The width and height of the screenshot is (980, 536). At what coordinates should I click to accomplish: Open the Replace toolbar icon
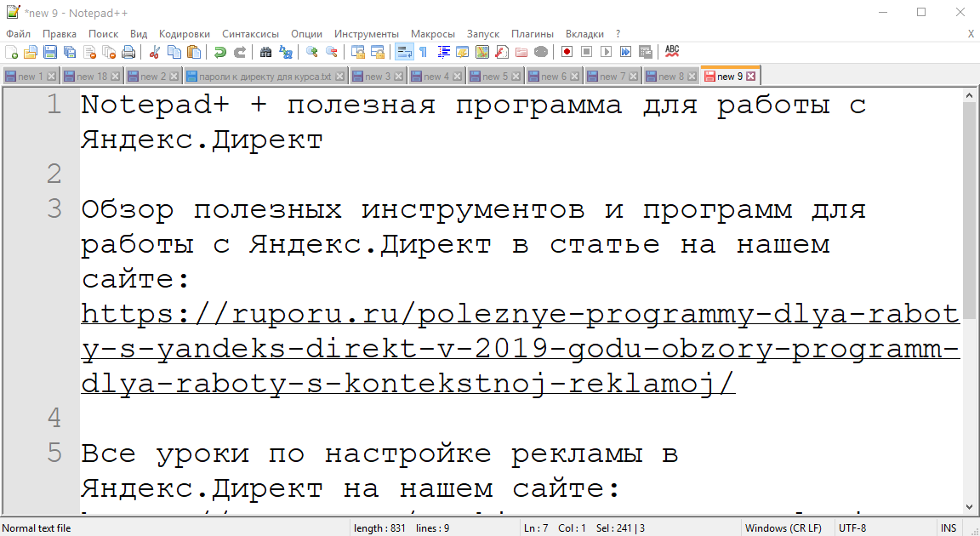[x=286, y=52]
